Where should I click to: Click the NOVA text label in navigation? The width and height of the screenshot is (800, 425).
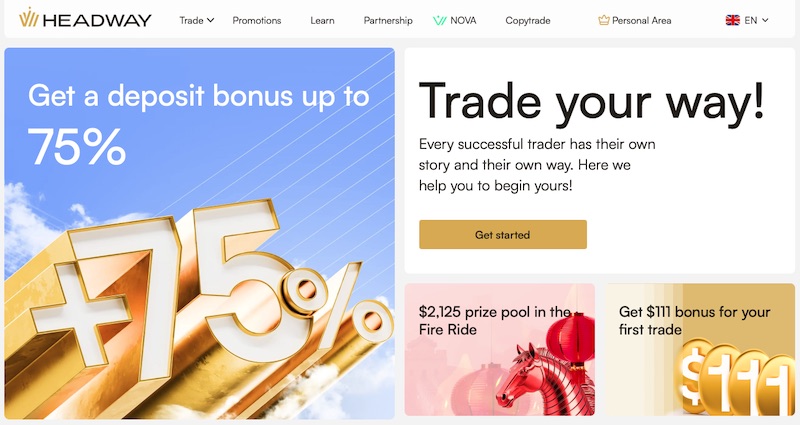463,20
